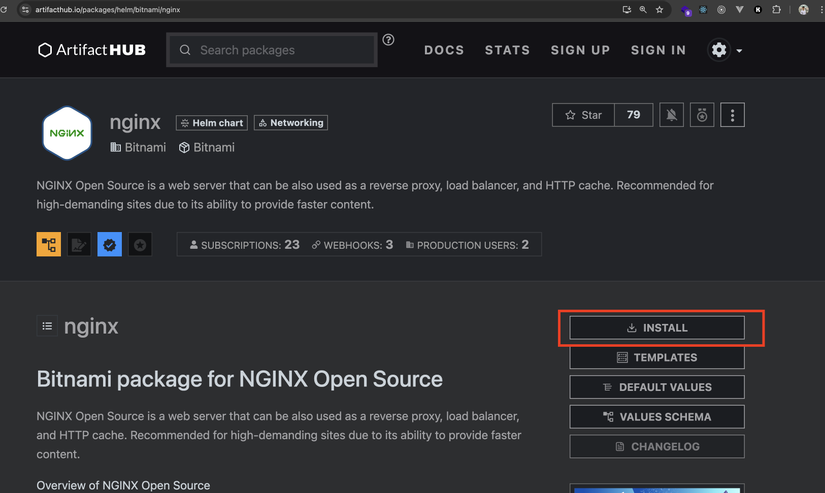Open VALUES SCHEMA view
Image resolution: width=825 pixels, height=493 pixels.
click(657, 417)
